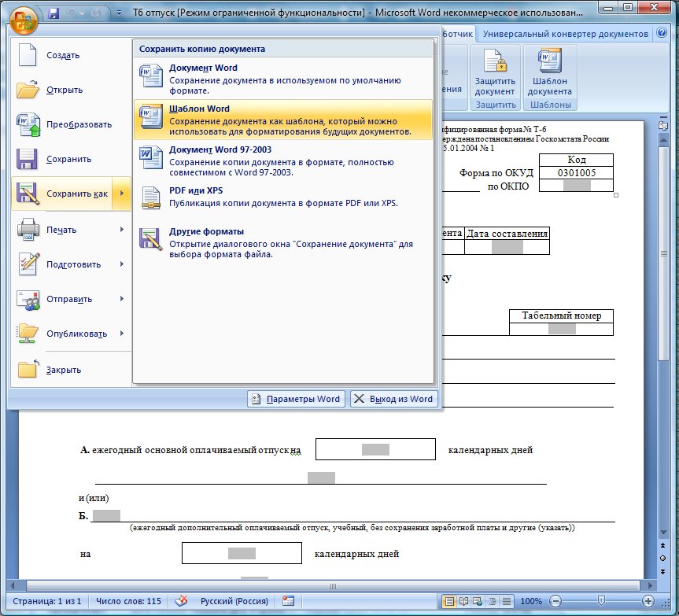Click the Табельный номер form field
679x616 pixels.
[x=562, y=329]
